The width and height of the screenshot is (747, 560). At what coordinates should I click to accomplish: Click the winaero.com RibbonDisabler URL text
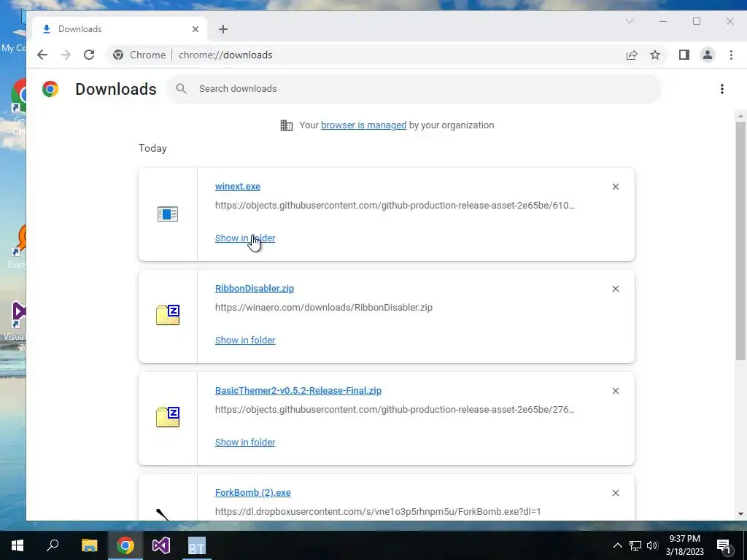click(x=324, y=308)
